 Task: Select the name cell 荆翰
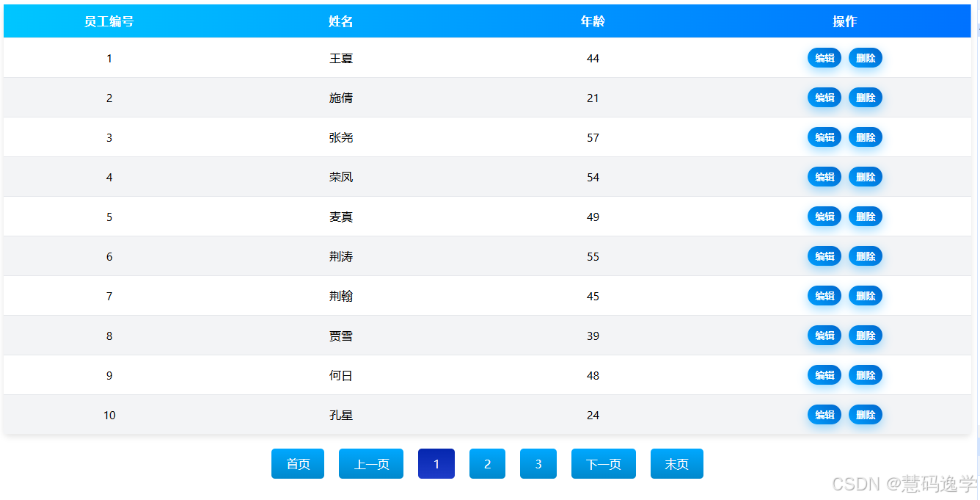[341, 296]
